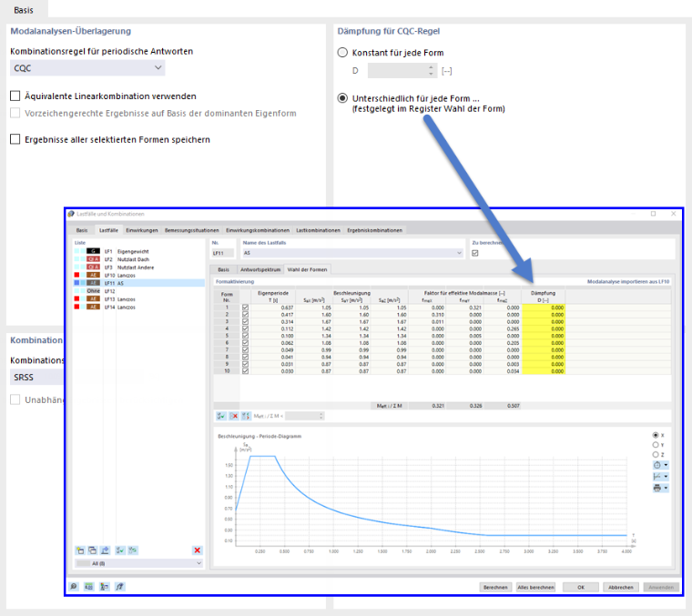The height and width of the screenshot is (616, 692).
Task: Switch to Einwirkungskombinationen tab
Action: coord(258,230)
